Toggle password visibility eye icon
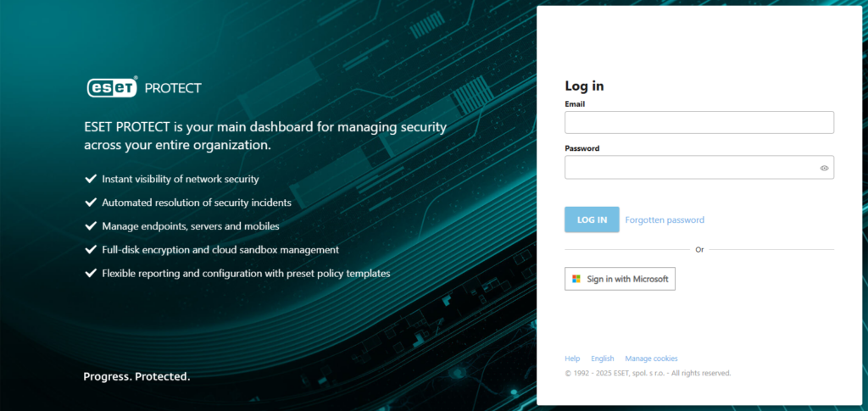Viewport: 868px width, 411px height. pos(824,168)
